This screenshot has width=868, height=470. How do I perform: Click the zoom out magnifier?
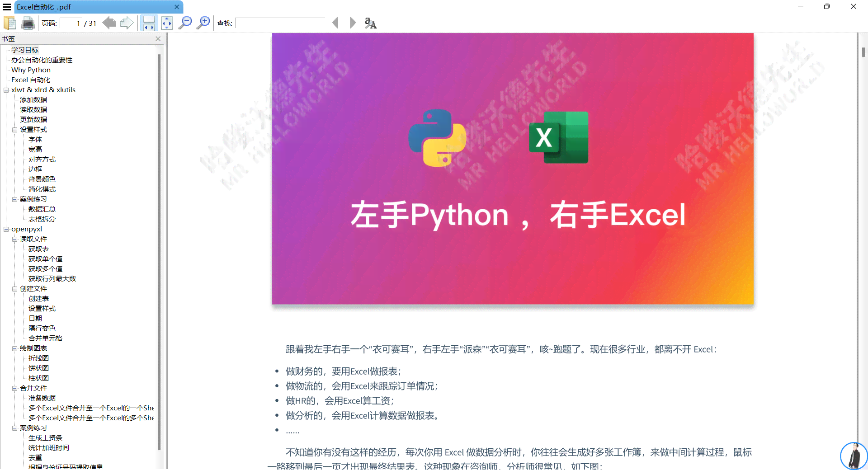point(185,23)
